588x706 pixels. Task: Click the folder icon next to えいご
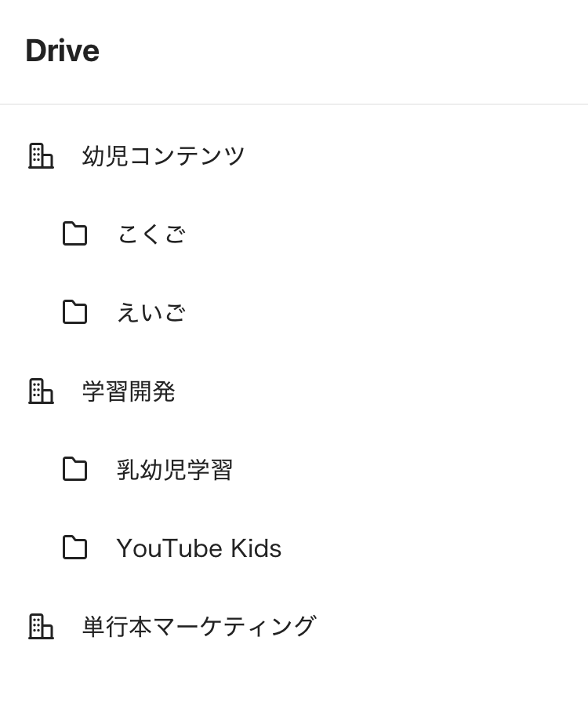74,312
